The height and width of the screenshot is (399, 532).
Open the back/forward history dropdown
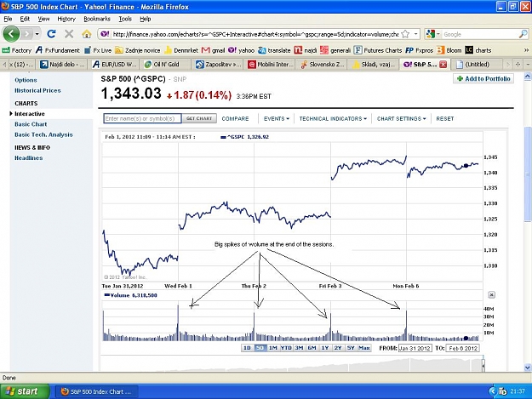tap(37, 34)
